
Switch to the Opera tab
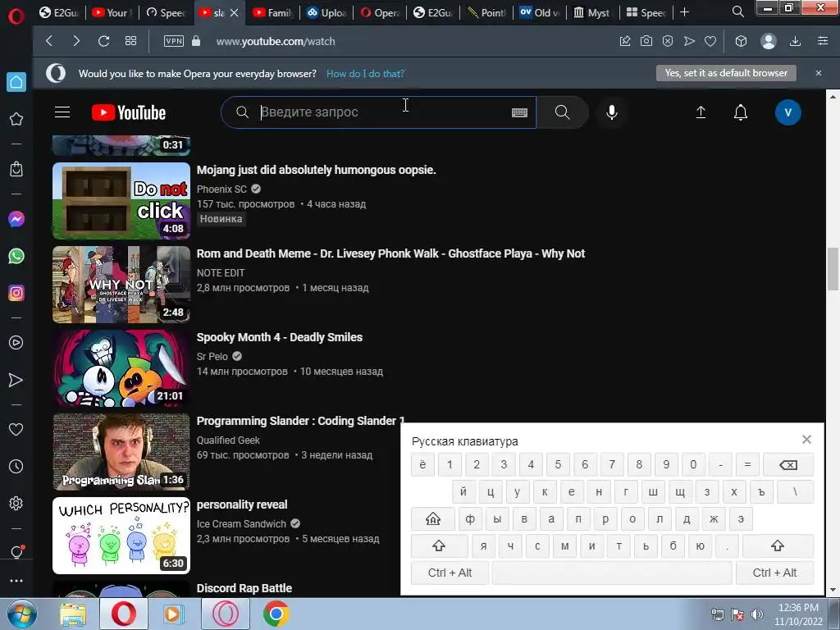coord(380,12)
